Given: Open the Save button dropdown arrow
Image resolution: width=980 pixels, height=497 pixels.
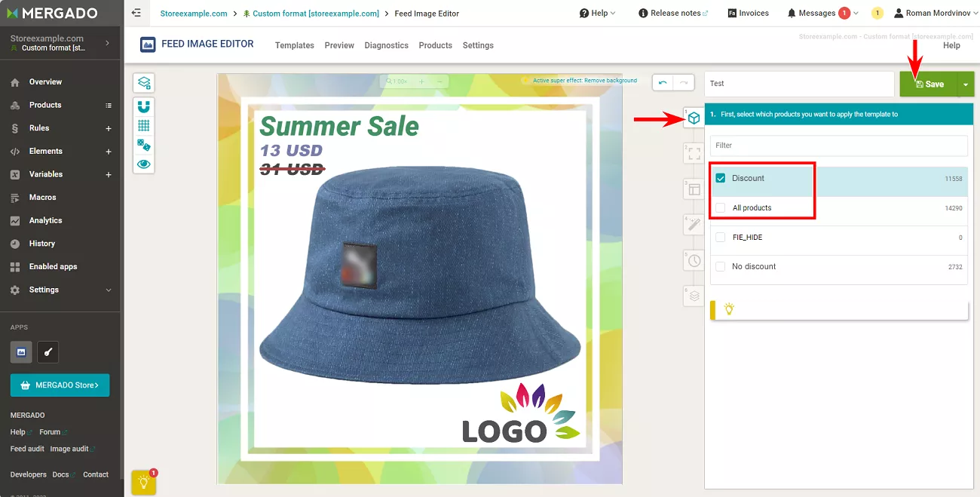Looking at the screenshot, I should 966,84.
